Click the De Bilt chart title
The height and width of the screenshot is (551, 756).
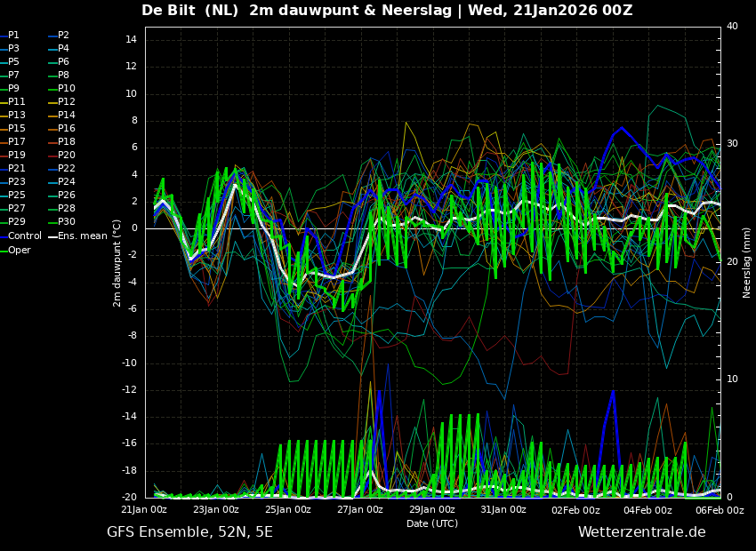point(387,11)
